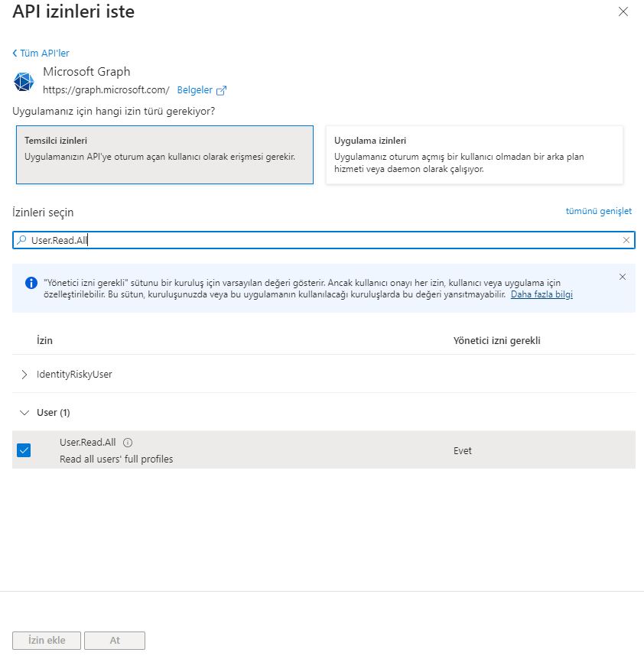
Task: Clear the User.Read.All search text with X
Action: [626, 240]
